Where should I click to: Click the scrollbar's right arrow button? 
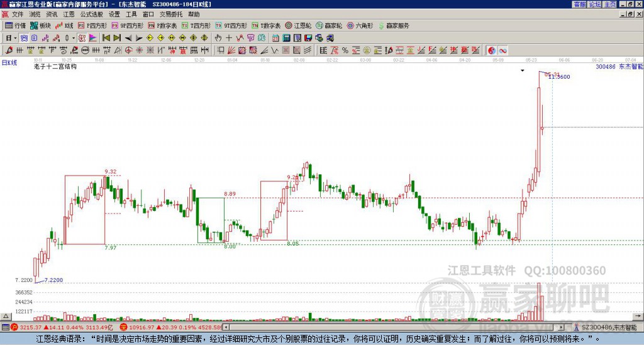[562, 327]
